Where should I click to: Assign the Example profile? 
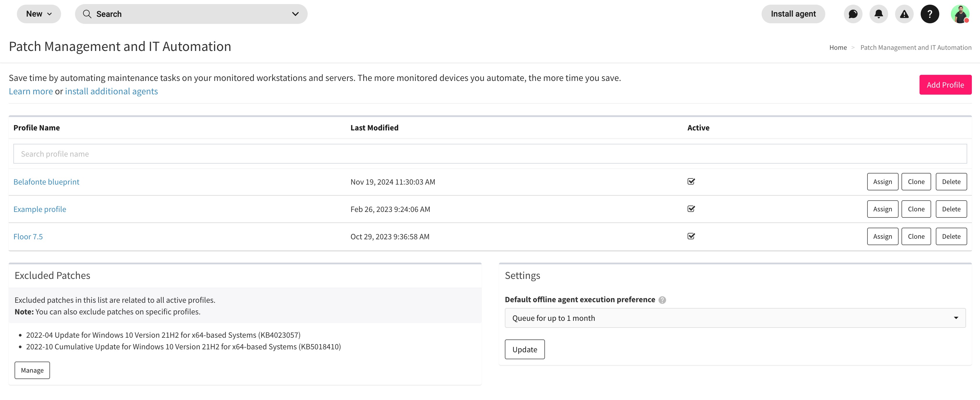point(882,209)
